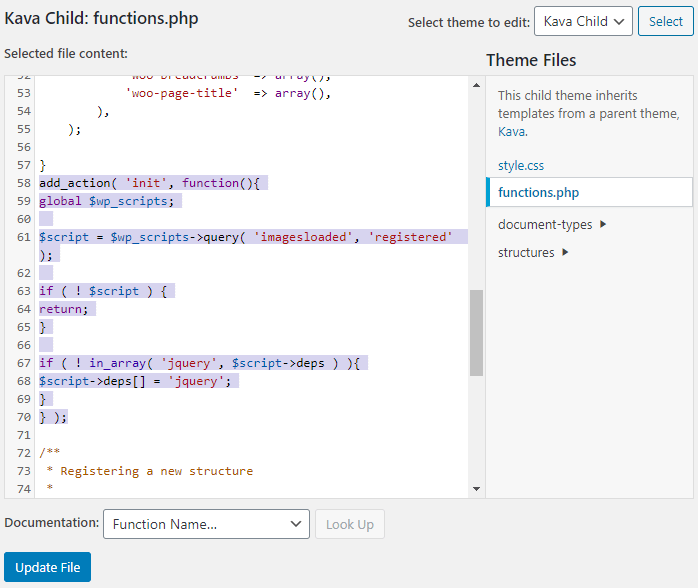This screenshot has width=698, height=588.
Task: Follow the Kava parent theme link
Action: tap(512, 132)
